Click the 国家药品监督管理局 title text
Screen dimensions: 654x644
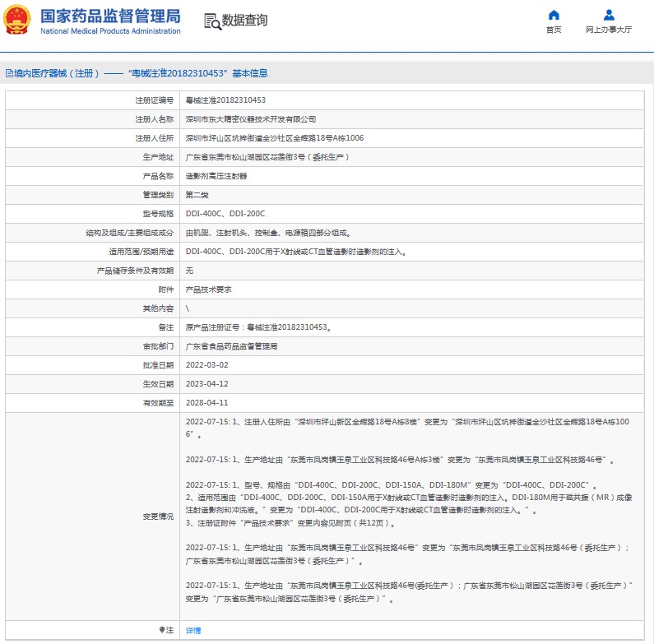tap(110, 16)
